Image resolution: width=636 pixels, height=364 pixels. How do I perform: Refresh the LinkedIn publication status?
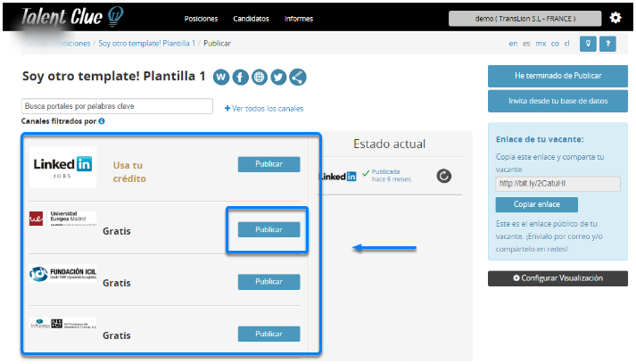(x=443, y=176)
